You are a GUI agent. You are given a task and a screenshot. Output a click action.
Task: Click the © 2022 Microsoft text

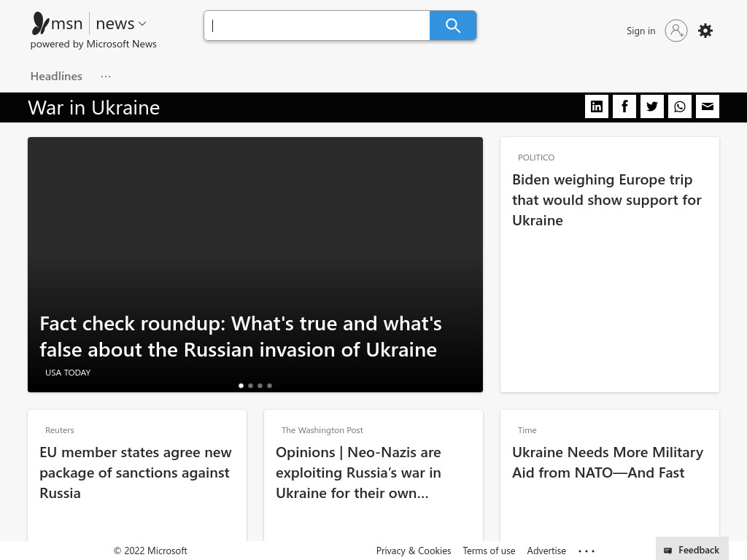coord(150,551)
